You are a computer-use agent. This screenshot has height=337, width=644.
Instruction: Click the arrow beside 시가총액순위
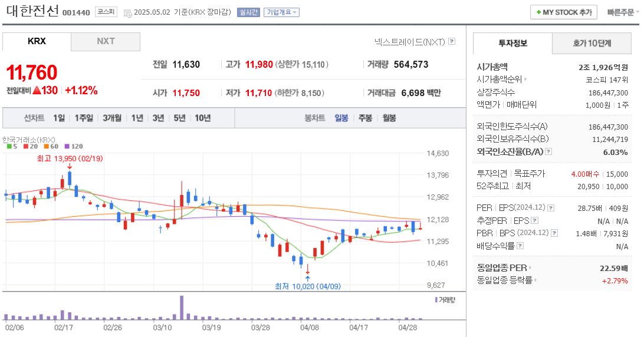click(x=525, y=79)
